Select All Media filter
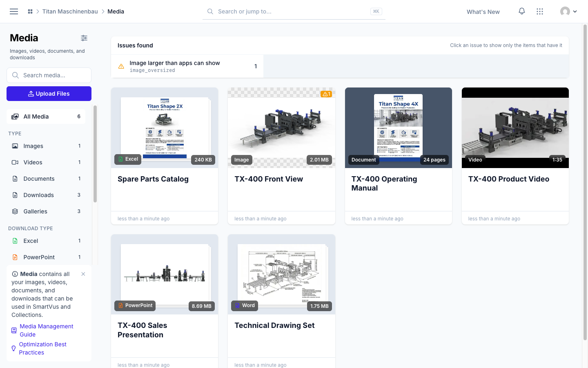Image resolution: width=588 pixels, height=368 pixels. 46,117
